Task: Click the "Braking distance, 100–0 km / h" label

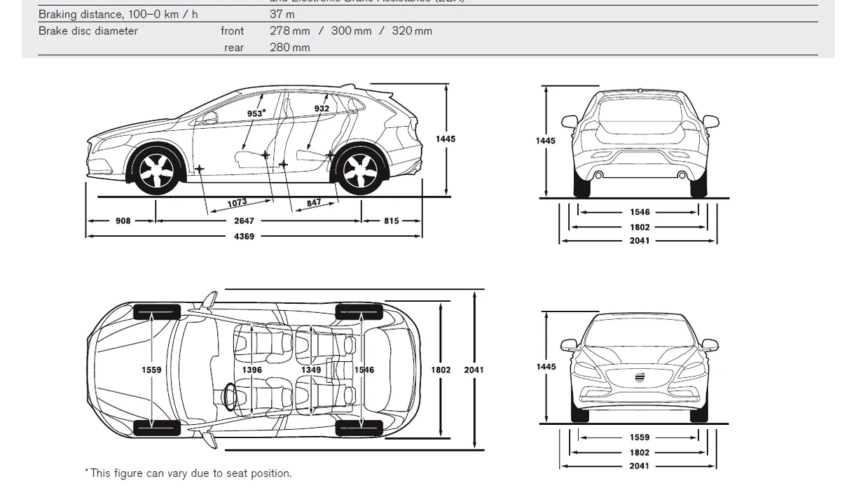Action: tap(118, 14)
